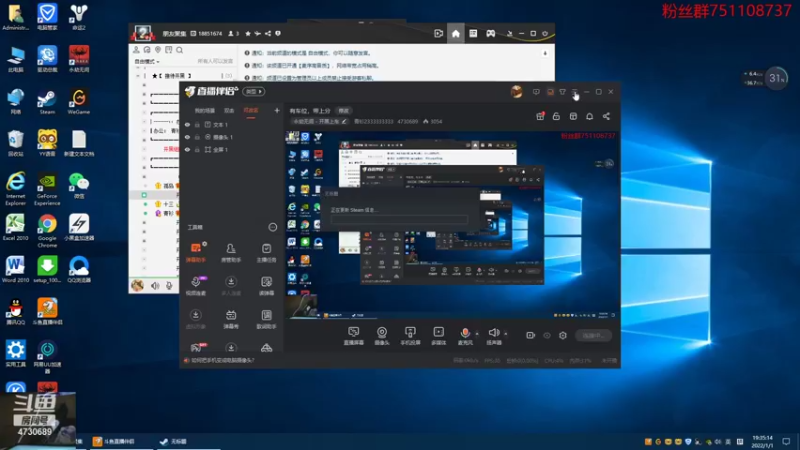Image resolution: width=800 pixels, height=450 pixels.
Task: Open the Steam desktop shortcut
Action: tap(47, 102)
